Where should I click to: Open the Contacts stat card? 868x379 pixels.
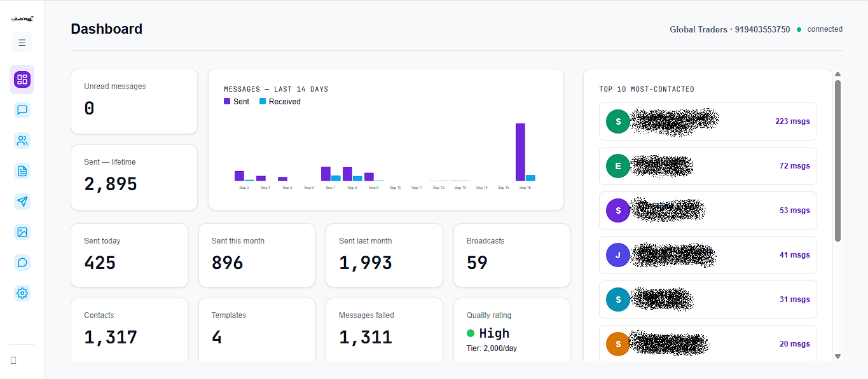point(130,329)
